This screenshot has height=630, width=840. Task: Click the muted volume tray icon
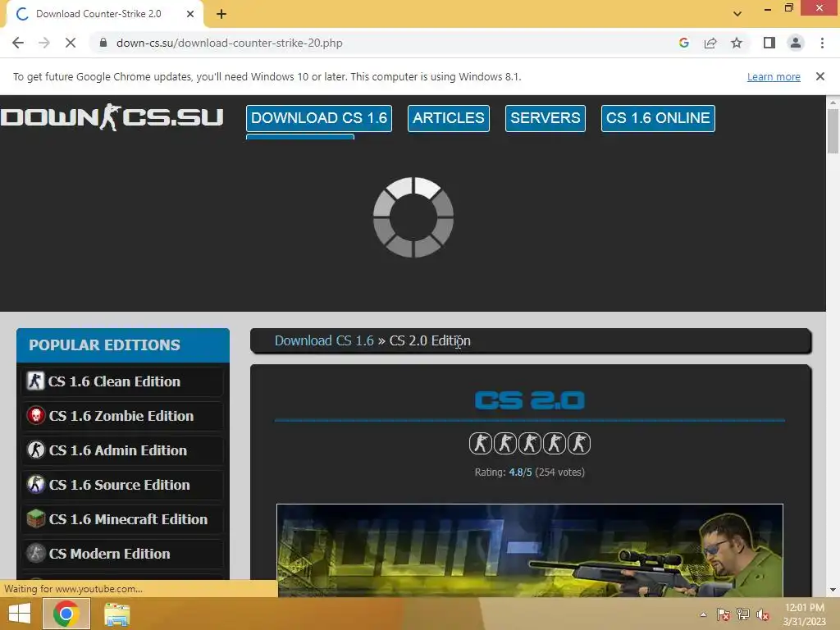pos(763,614)
